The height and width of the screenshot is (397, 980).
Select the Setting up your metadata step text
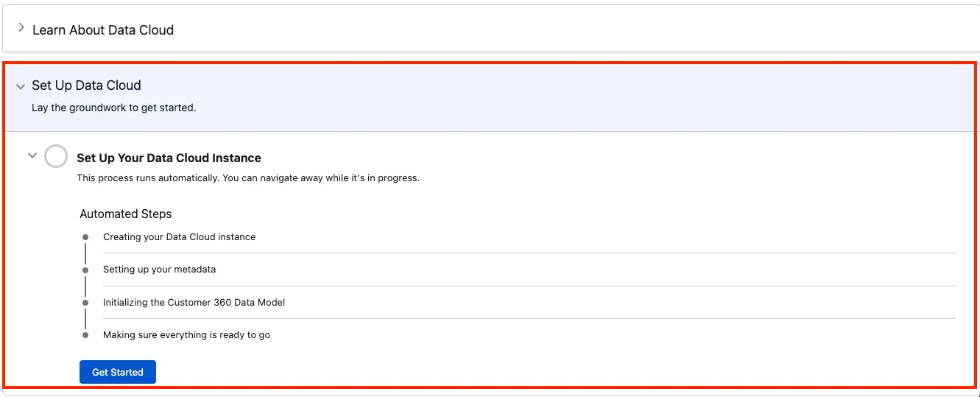(x=159, y=270)
